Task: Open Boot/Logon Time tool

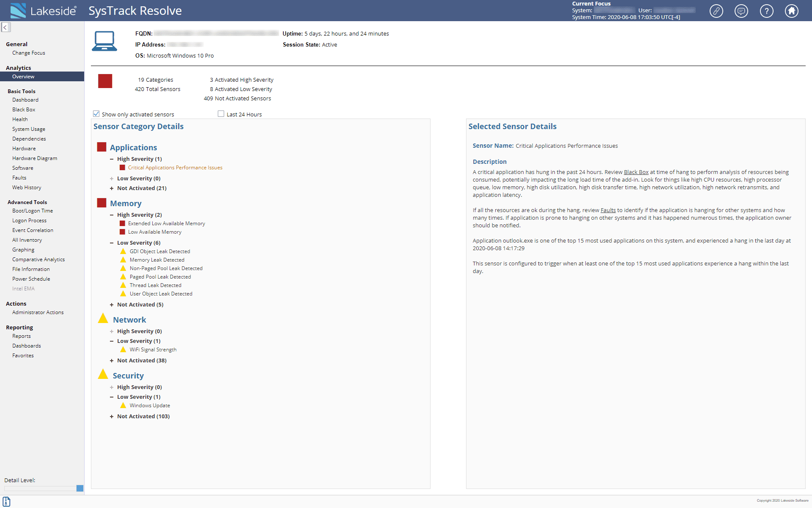Action: 33,211
